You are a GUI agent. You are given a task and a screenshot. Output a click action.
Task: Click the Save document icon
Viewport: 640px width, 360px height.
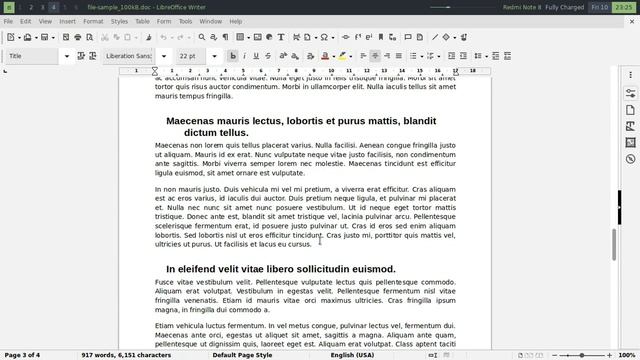point(44,37)
